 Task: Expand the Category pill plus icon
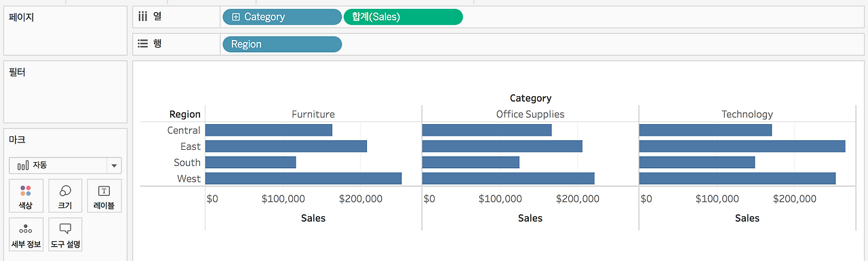(x=236, y=17)
